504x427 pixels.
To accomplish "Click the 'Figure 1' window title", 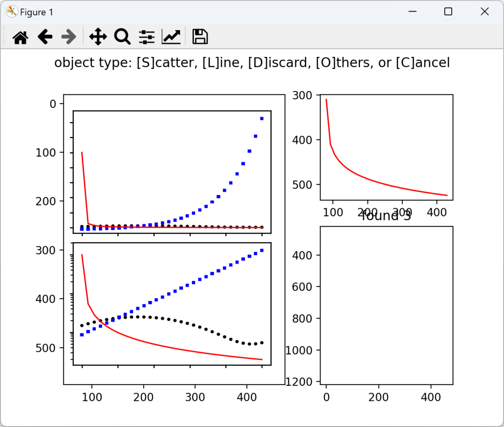I will click(x=37, y=12).
